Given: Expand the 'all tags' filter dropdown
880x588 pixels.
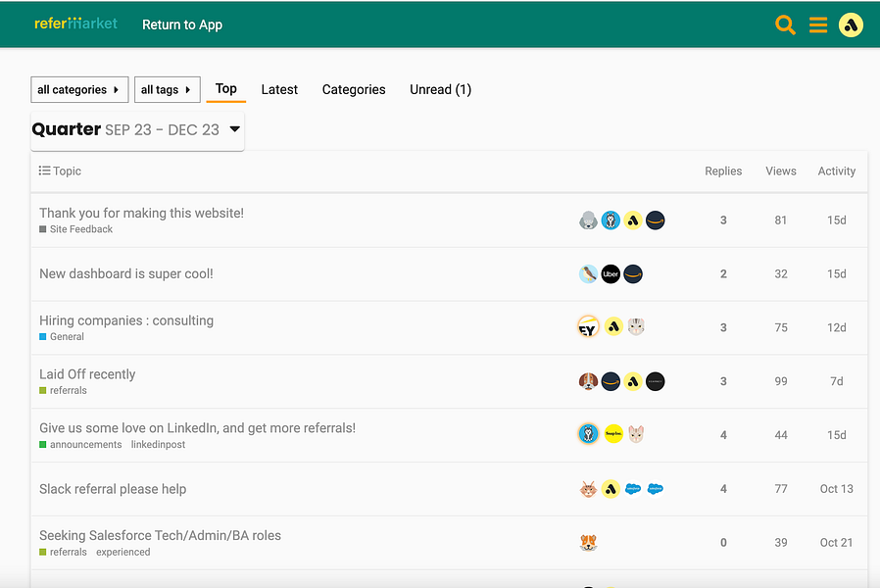Looking at the screenshot, I should tap(167, 89).
